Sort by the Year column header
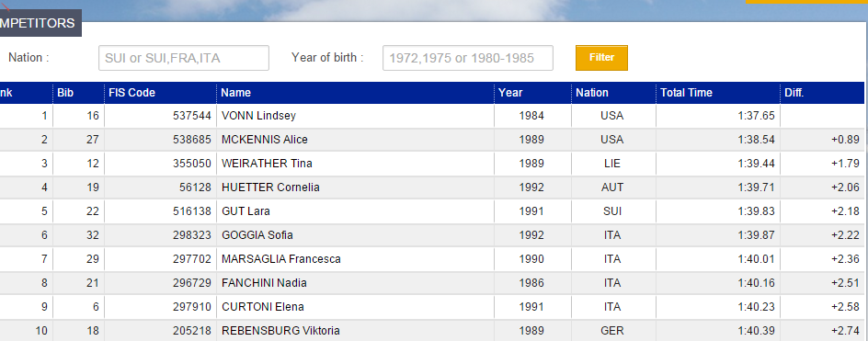The image size is (868, 341). (509, 93)
